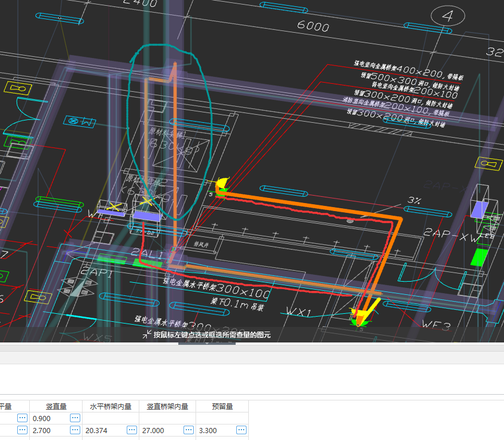Click the 2.700 cell value
The width and height of the screenshot is (504, 440).
click(42, 430)
